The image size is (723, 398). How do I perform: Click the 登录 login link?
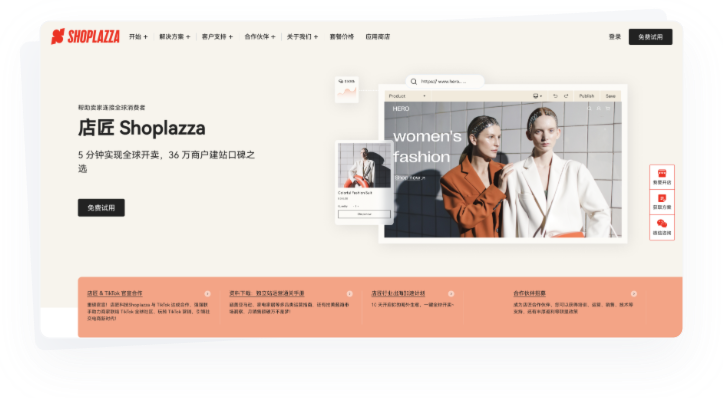tap(615, 36)
